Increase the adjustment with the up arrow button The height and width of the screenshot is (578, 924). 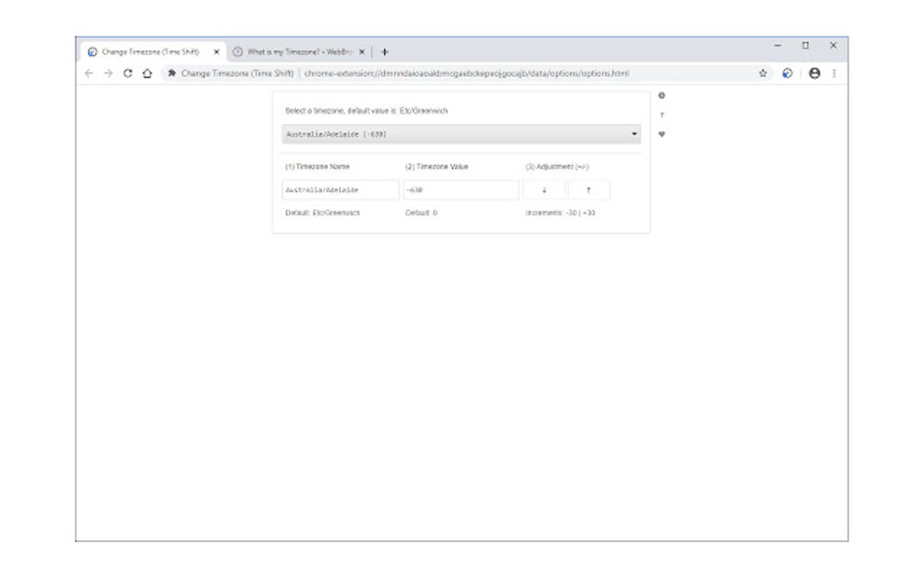[x=589, y=189]
